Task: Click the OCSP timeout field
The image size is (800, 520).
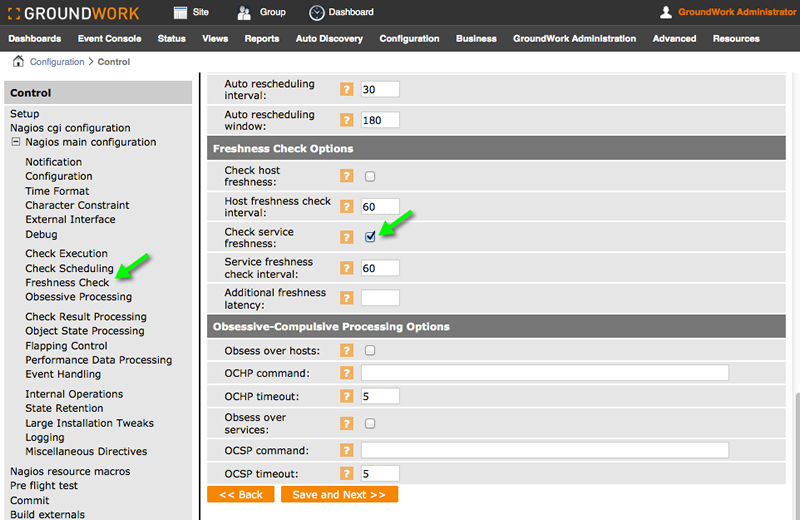Action: click(380, 474)
